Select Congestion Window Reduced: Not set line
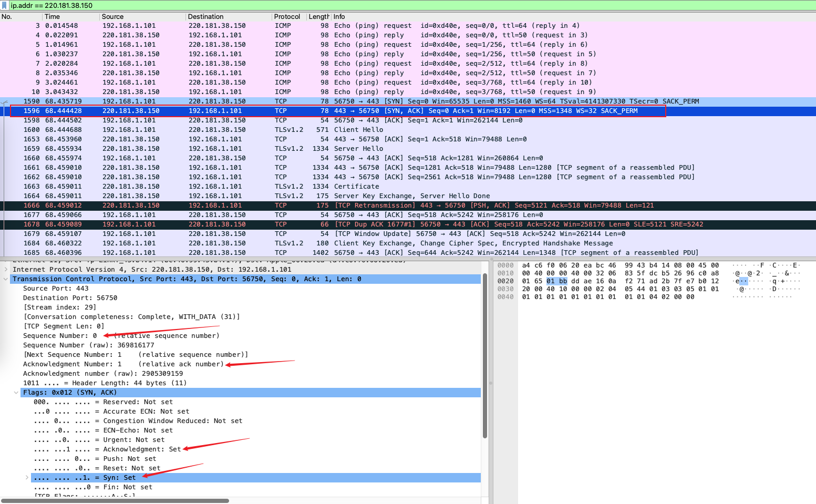 (138, 421)
